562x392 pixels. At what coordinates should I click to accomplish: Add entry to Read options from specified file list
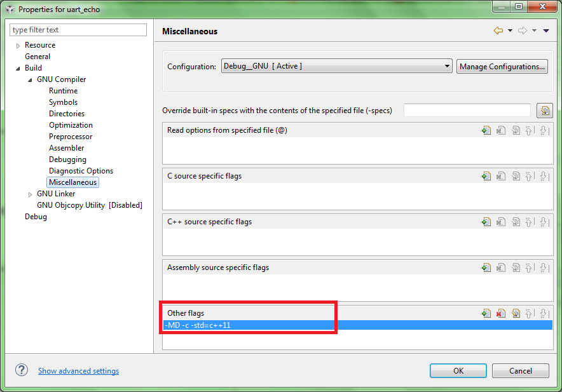pyautogui.click(x=486, y=130)
